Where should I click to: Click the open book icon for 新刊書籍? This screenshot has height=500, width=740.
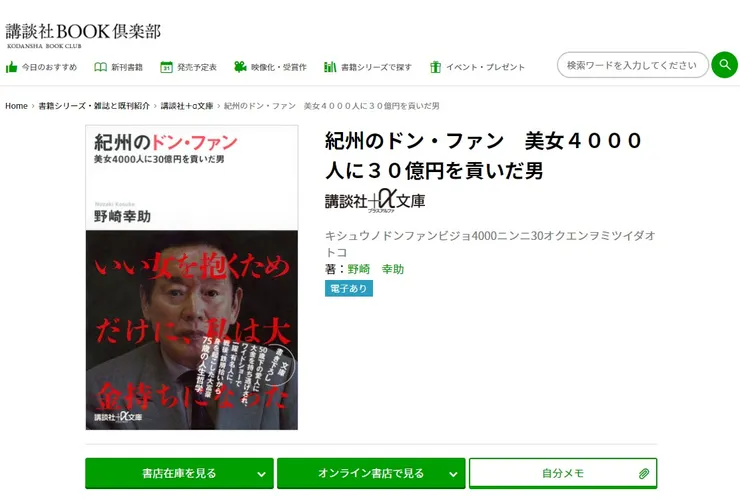click(101, 67)
